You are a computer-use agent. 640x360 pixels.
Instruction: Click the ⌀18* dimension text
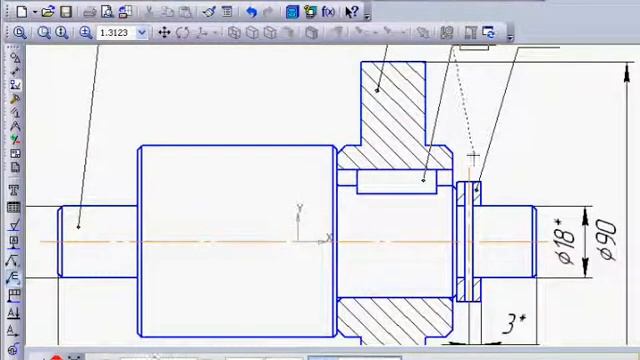(565, 241)
